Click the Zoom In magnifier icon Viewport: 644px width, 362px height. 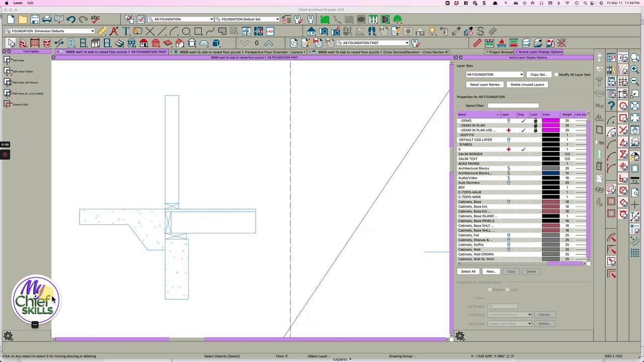point(634,69)
